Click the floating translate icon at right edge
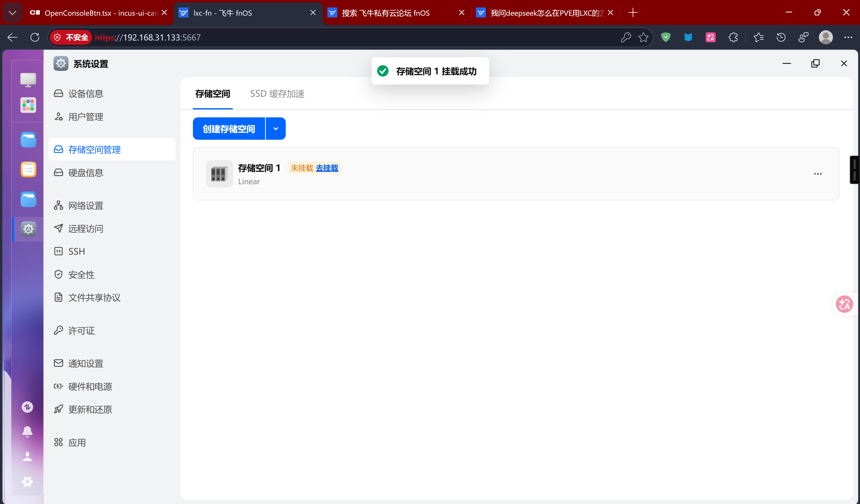This screenshot has height=504, width=860. pyautogui.click(x=844, y=304)
